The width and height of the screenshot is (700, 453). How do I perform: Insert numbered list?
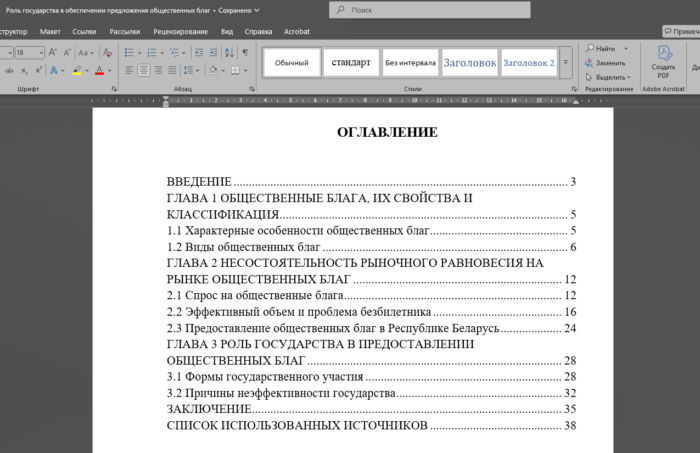click(x=152, y=53)
